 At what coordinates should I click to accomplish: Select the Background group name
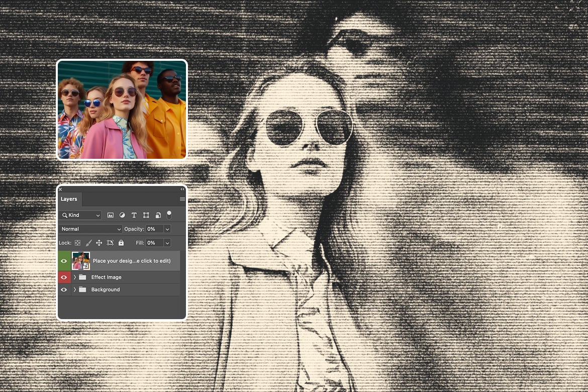coord(106,289)
